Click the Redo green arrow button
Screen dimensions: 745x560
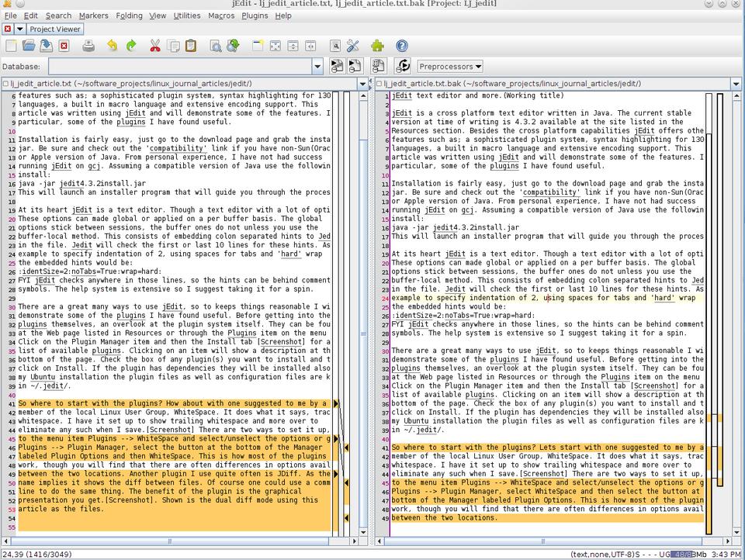click(x=130, y=47)
